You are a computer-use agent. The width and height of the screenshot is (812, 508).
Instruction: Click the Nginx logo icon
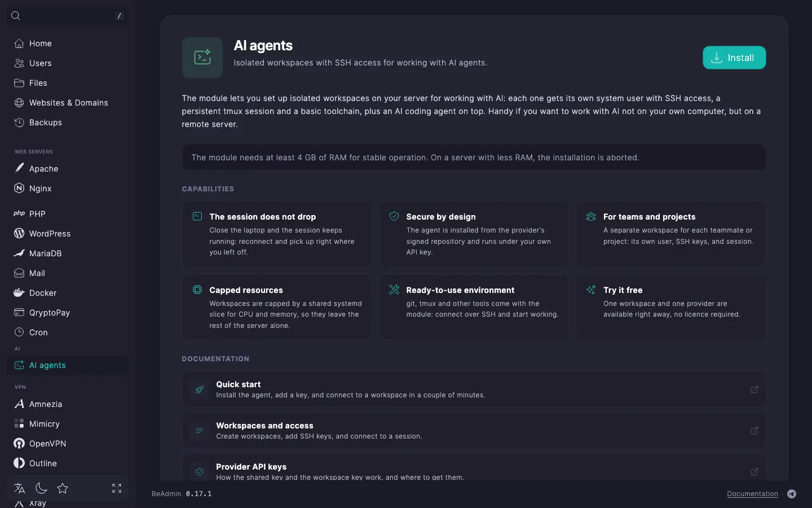coord(19,188)
